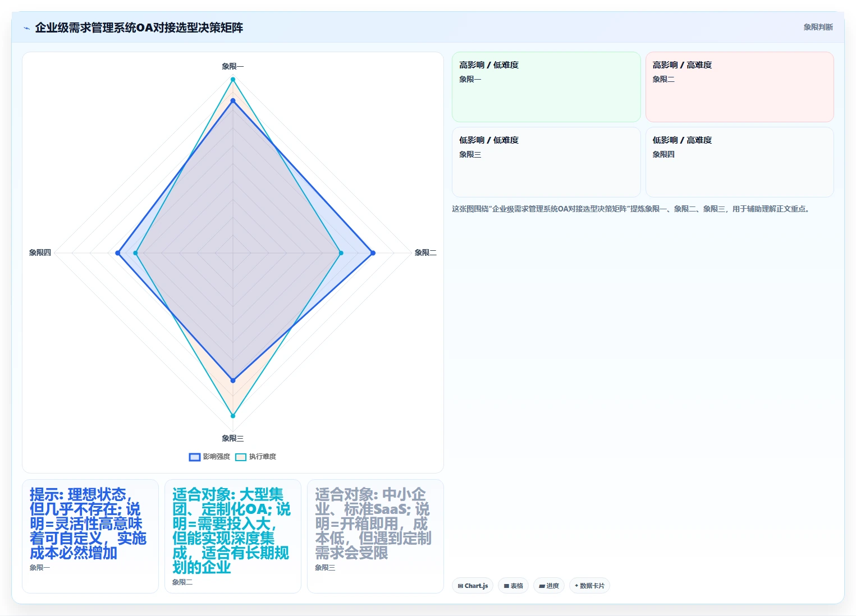This screenshot has height=616, width=856.
Task: Click the description text beginning 这张图围绕
Action: point(631,209)
